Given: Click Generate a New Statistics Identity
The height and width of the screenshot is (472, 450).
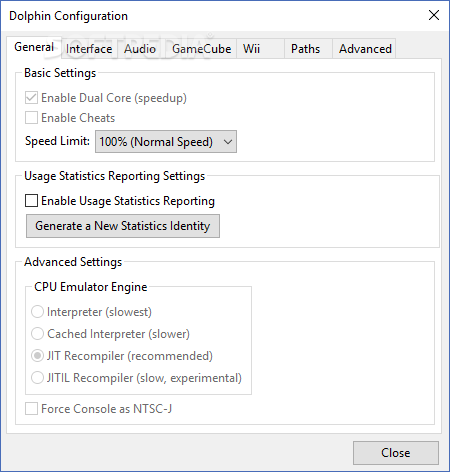Looking at the screenshot, I should pyautogui.click(x=123, y=226).
